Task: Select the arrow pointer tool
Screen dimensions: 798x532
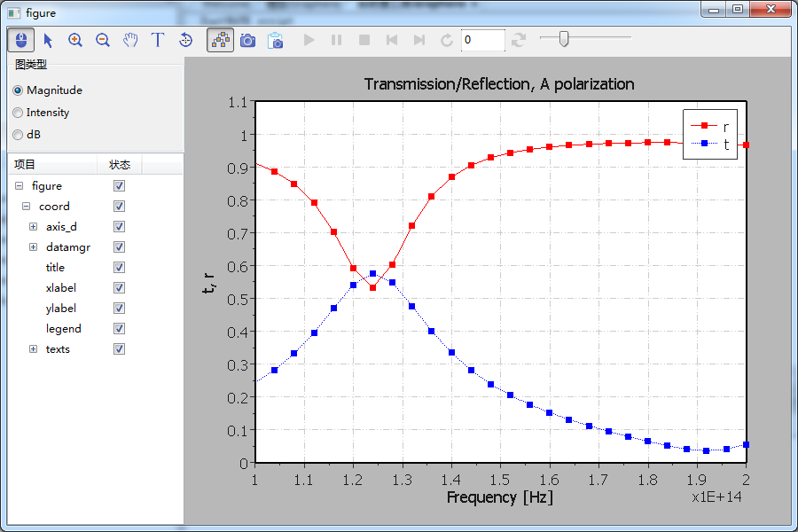Action: point(48,40)
